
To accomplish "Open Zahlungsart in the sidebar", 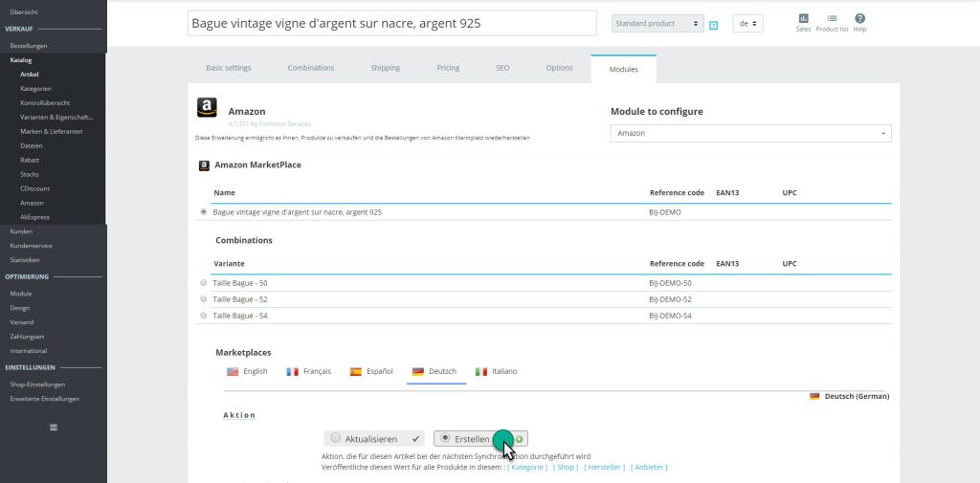I will [27, 337].
